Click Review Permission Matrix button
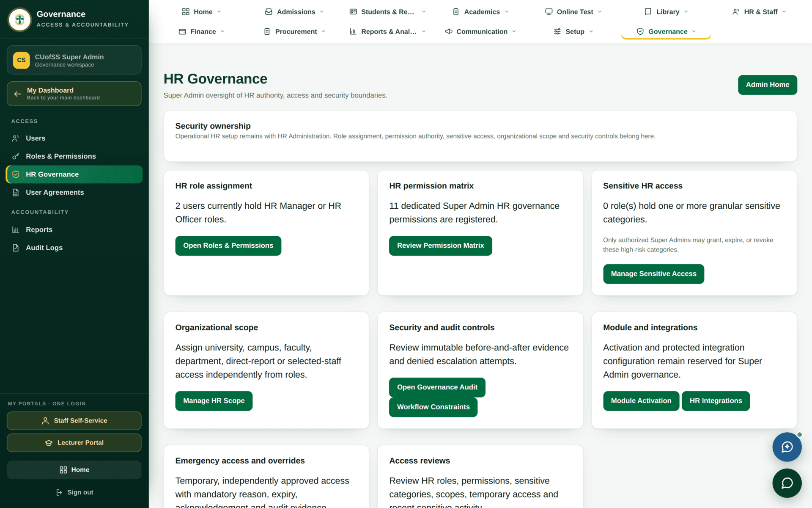The height and width of the screenshot is (508, 812). tap(440, 246)
